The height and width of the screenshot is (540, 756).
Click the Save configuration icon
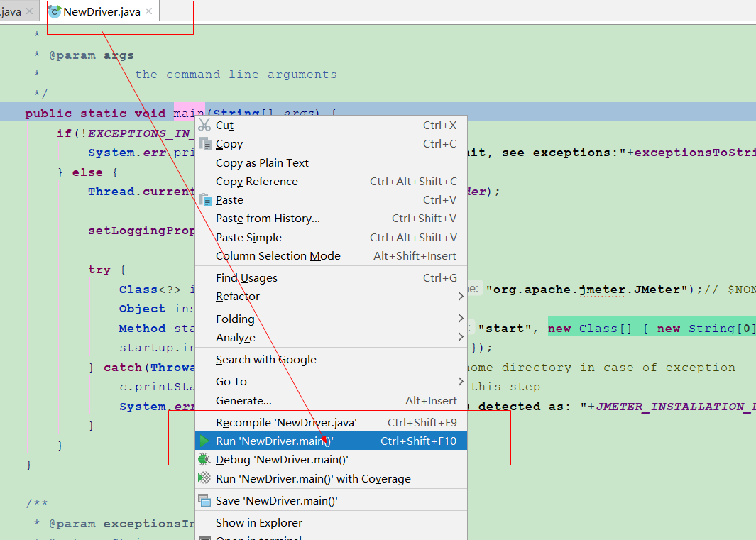click(204, 500)
